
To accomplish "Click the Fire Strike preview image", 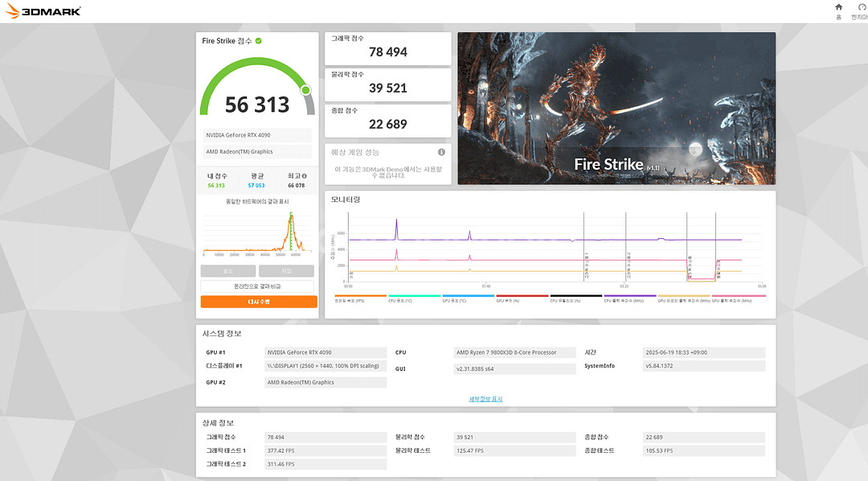I will [x=616, y=108].
